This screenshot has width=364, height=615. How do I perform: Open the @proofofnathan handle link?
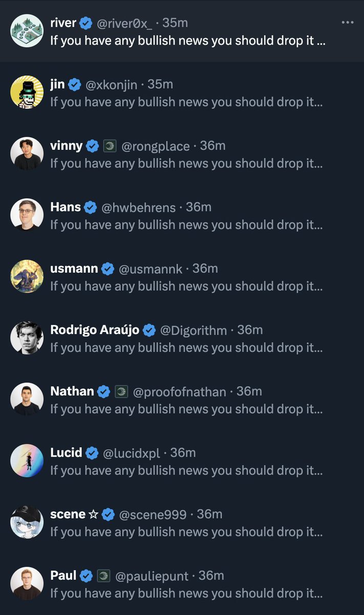point(179,392)
